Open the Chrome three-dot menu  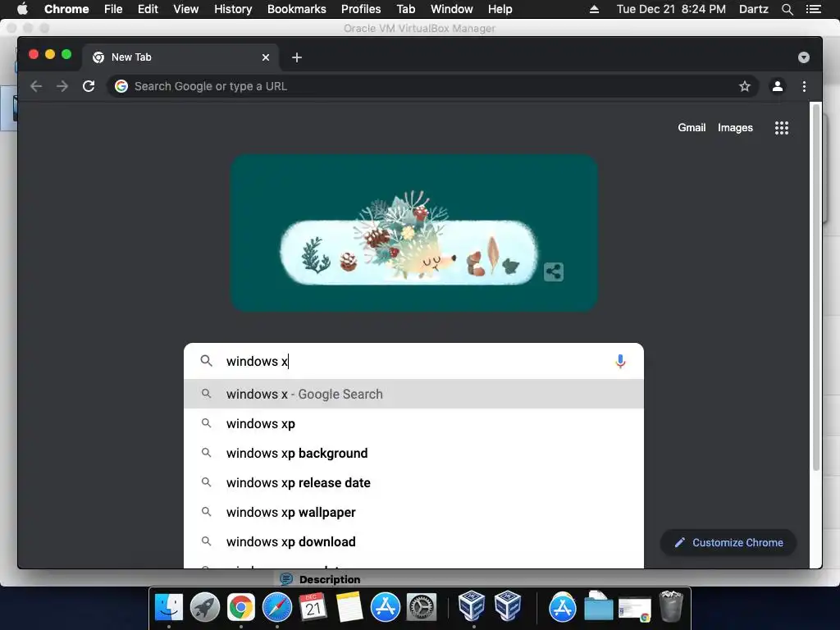804,86
